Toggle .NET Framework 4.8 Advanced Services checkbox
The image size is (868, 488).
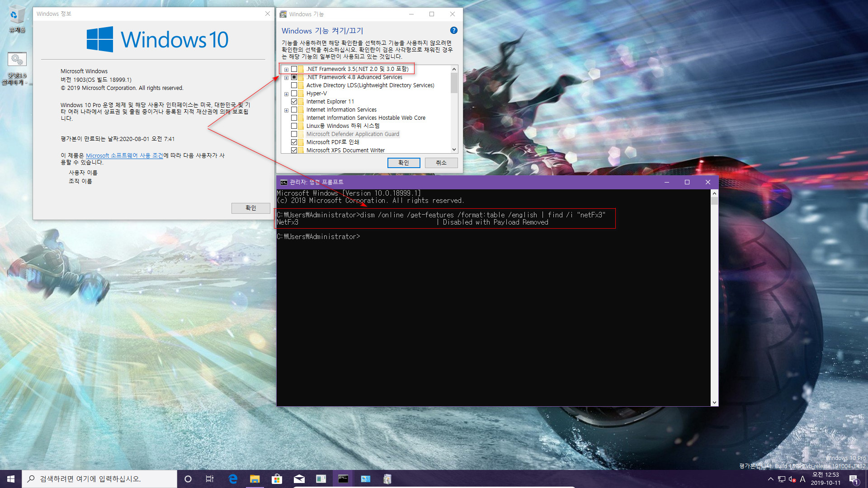tap(294, 77)
